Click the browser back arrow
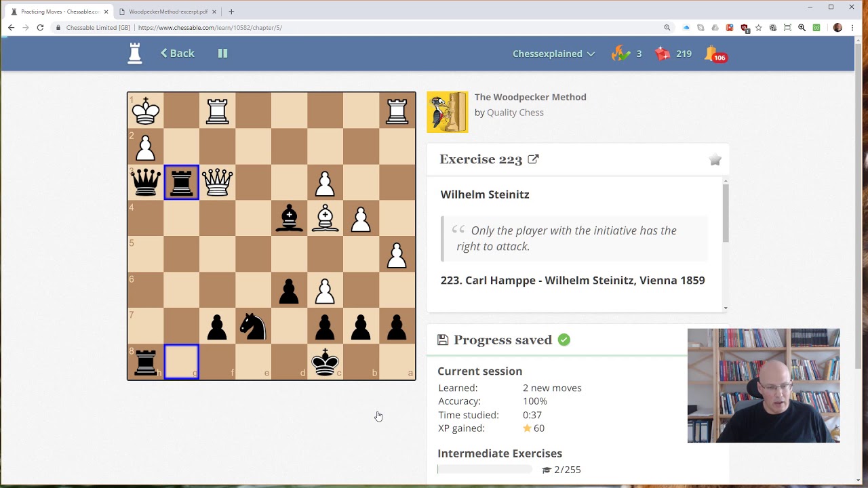The height and width of the screenshot is (488, 868). click(11, 28)
